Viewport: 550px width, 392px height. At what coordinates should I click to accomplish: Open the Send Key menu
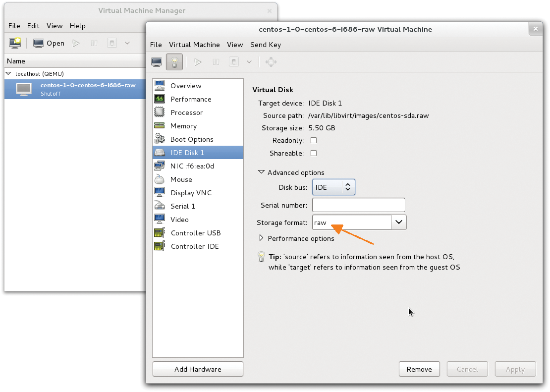coord(266,45)
